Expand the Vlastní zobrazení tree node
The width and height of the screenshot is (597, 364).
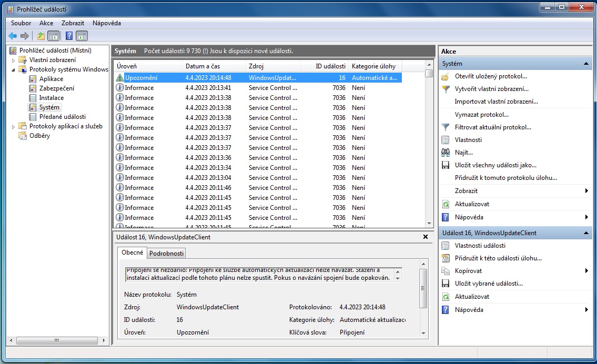tap(14, 60)
